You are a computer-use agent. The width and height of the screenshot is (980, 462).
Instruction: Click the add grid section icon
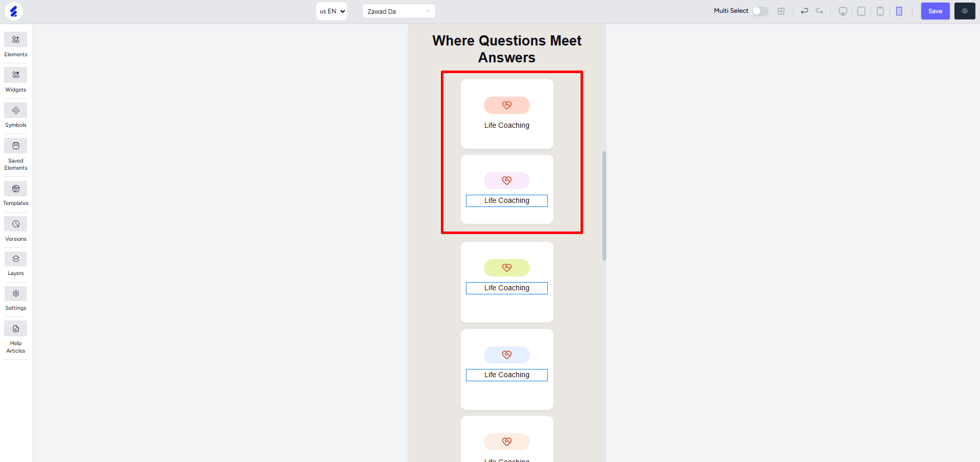[781, 11]
